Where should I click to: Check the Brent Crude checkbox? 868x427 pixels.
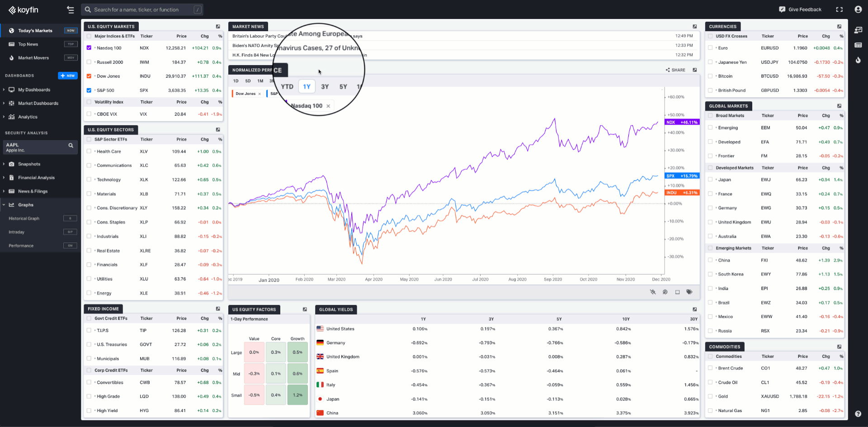tap(710, 368)
